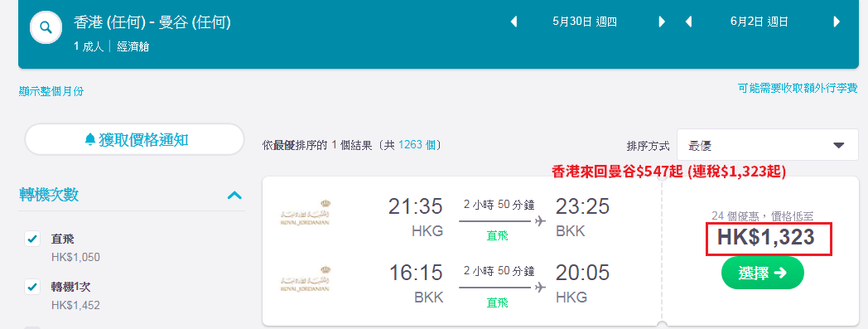
Task: Select the 5月30日 週四 departure date
Action: (585, 22)
